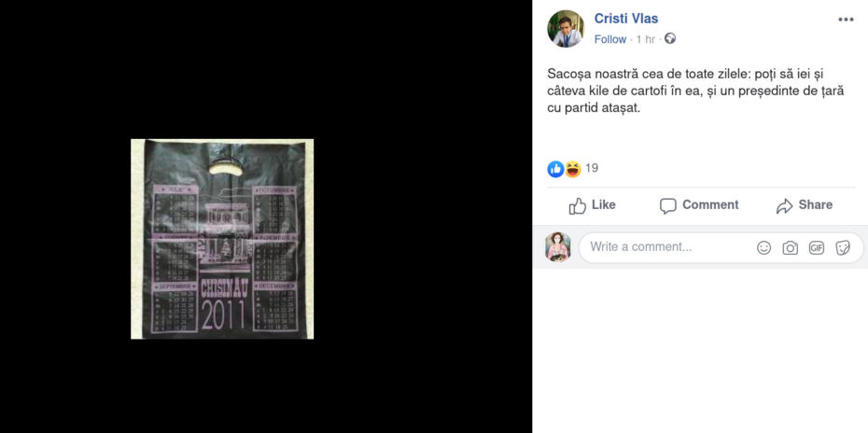
Task: Open the Chisinau 2011 bag photo
Action: pos(222,239)
